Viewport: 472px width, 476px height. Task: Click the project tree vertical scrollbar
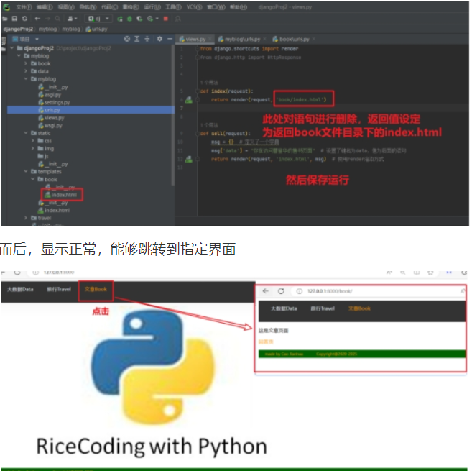(x=173, y=115)
